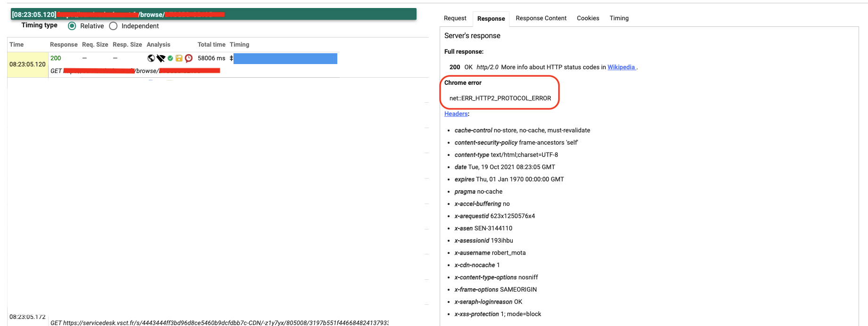868x326 pixels.
Task: Click the Total time column header
Action: pyautogui.click(x=211, y=45)
